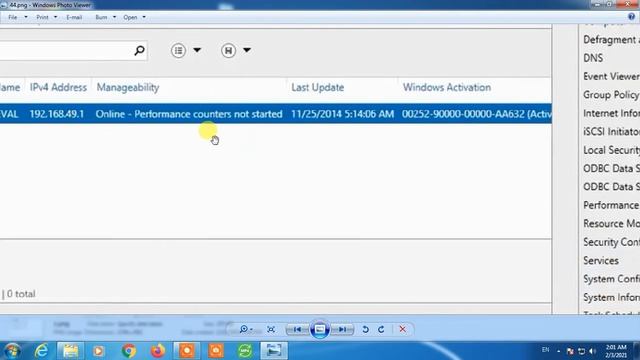Click the blue help icon in Photo Viewer
The height and width of the screenshot is (360, 640).
(631, 17)
